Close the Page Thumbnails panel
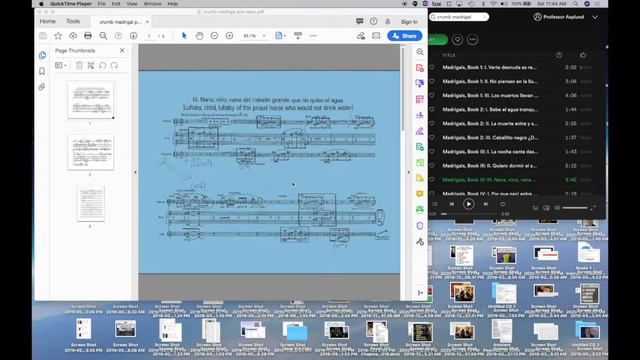640x360 pixels. point(122,50)
